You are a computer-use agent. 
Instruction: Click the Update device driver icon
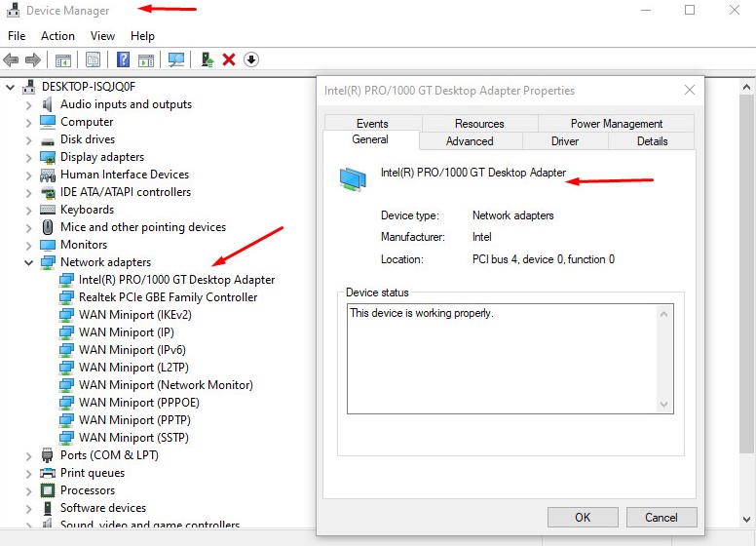[x=208, y=59]
